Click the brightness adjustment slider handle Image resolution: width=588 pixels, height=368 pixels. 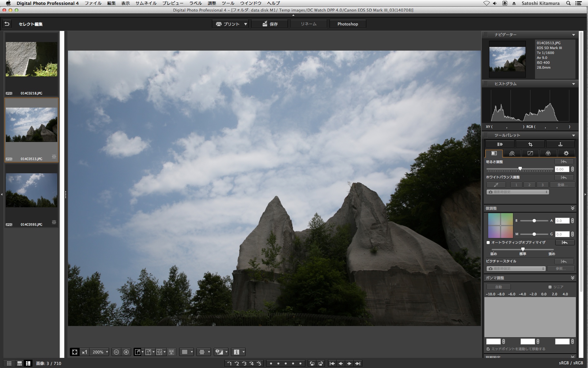pyautogui.click(x=520, y=169)
